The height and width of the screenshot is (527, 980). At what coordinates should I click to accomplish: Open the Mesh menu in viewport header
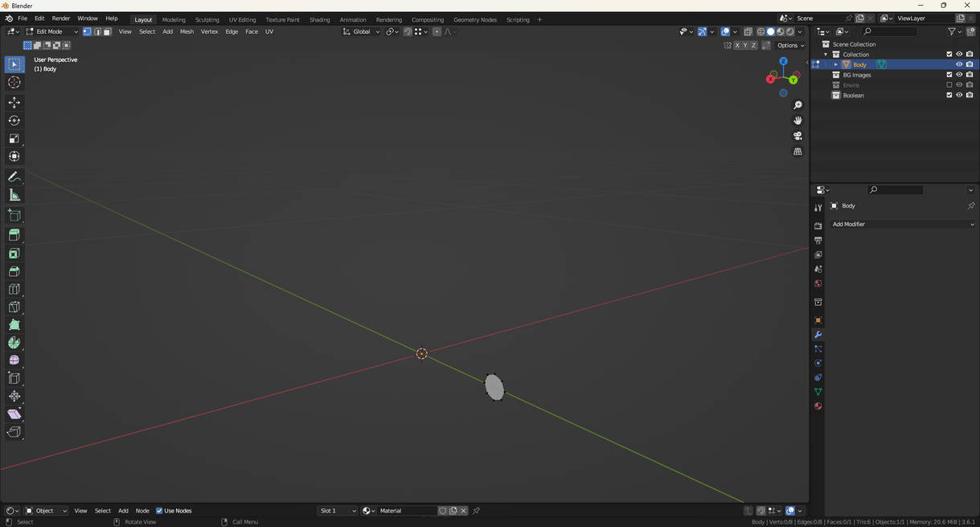point(187,31)
